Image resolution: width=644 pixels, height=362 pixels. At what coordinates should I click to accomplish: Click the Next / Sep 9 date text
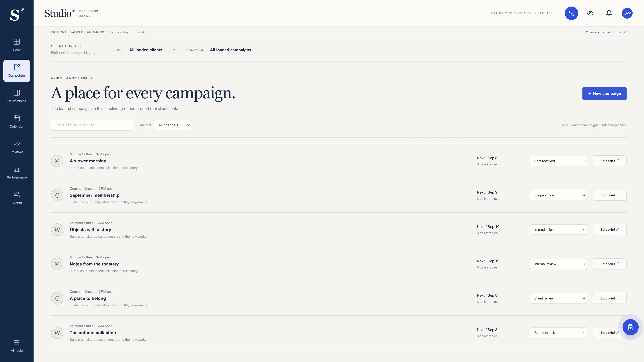487,192
